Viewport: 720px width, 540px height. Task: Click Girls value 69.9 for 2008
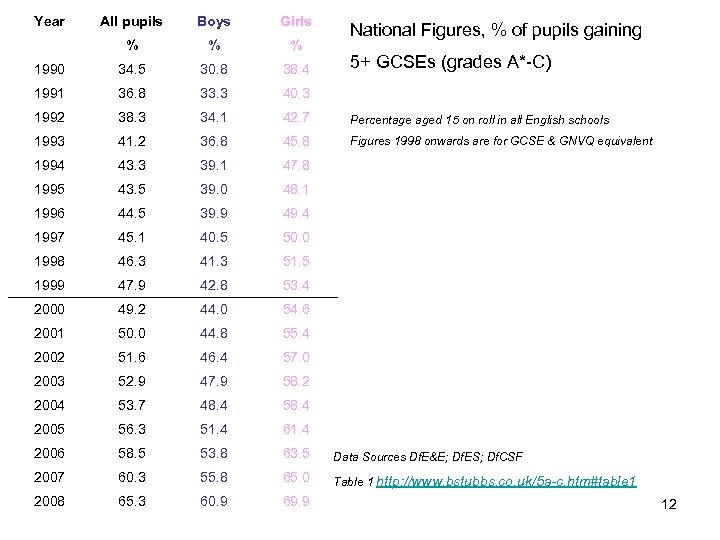[x=296, y=501]
